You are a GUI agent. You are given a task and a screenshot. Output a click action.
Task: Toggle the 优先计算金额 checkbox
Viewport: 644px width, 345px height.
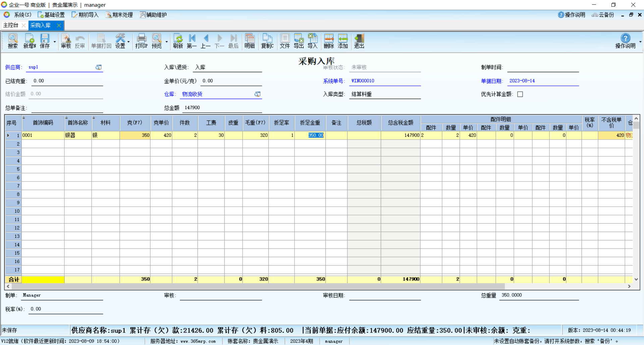pyautogui.click(x=520, y=94)
